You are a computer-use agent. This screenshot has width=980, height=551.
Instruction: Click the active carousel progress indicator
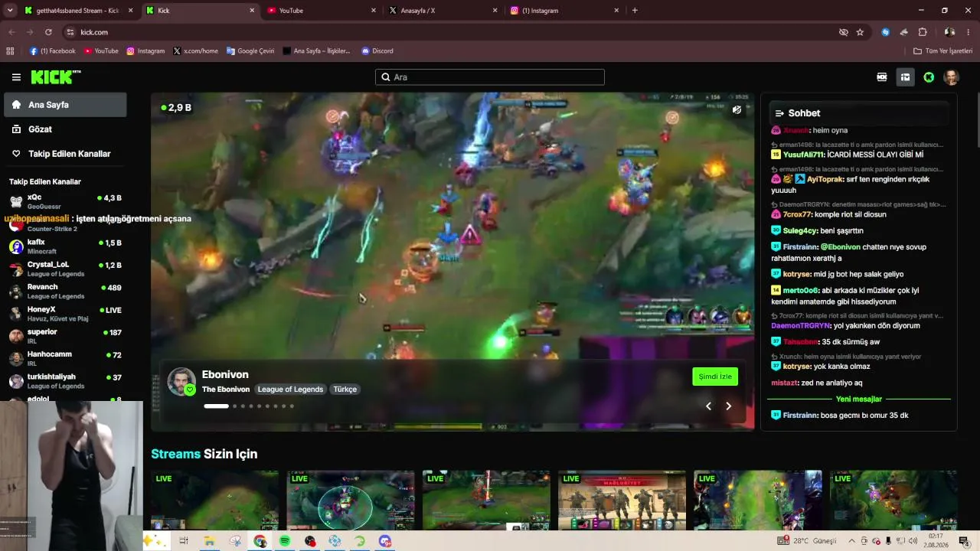[x=216, y=406]
